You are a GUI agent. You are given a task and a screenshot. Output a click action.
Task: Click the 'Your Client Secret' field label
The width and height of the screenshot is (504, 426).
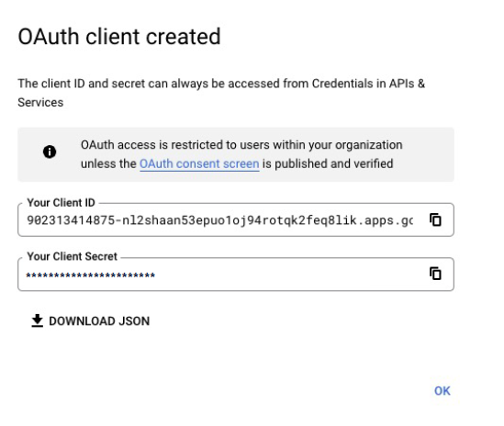coord(73,256)
